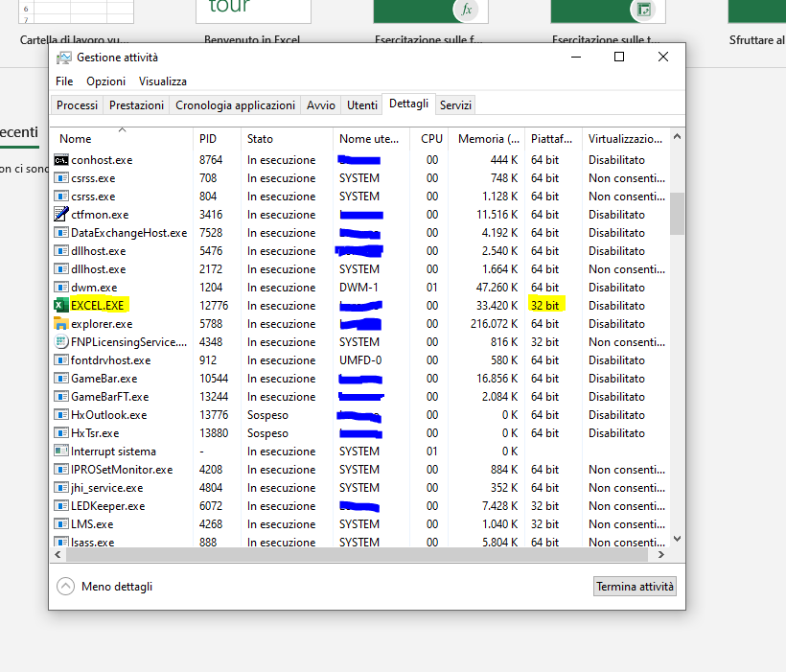Click the horizontal scrollbar right arrow

[x=661, y=554]
